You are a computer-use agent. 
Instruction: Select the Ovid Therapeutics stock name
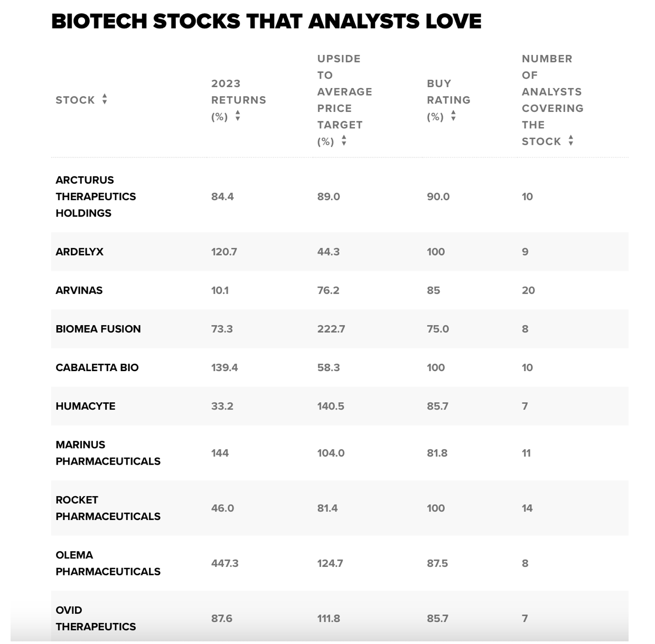pyautogui.click(x=96, y=618)
